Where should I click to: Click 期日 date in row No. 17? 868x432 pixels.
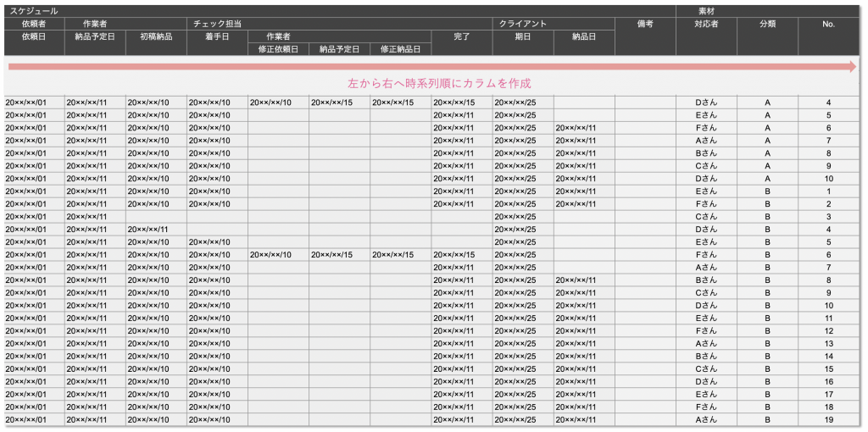coord(523,395)
